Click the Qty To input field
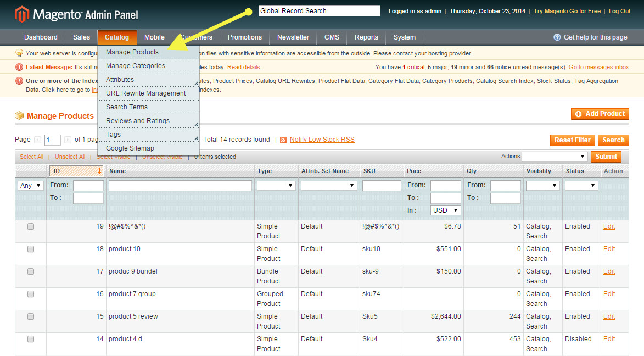The width and height of the screenshot is (644, 356). click(506, 198)
